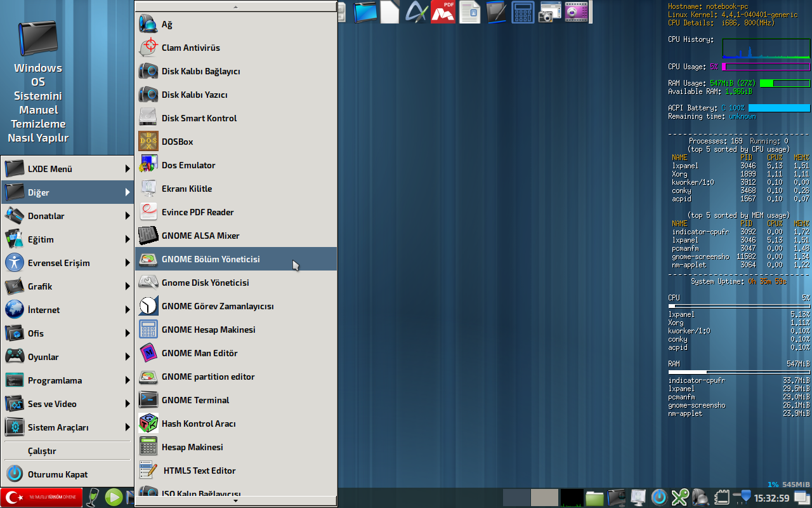The width and height of the screenshot is (812, 508).
Task: Open the green folder file manager in the taskbar
Action: 594,498
